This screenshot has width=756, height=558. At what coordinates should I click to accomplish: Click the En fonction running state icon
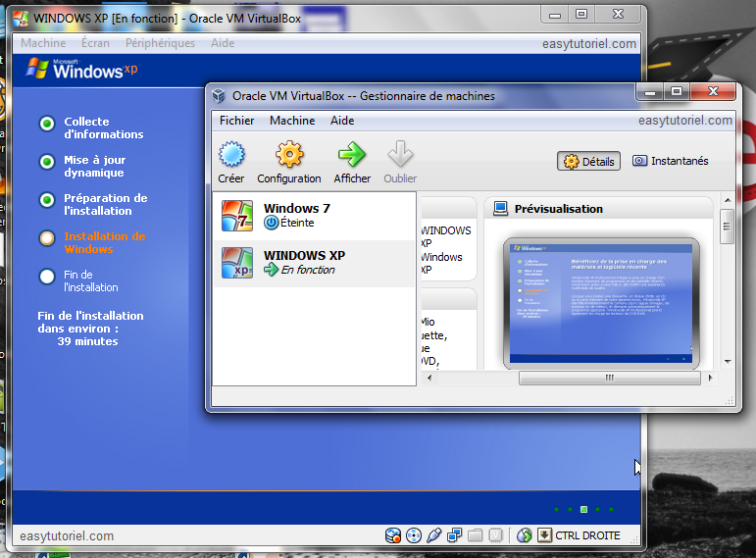pyautogui.click(x=271, y=270)
